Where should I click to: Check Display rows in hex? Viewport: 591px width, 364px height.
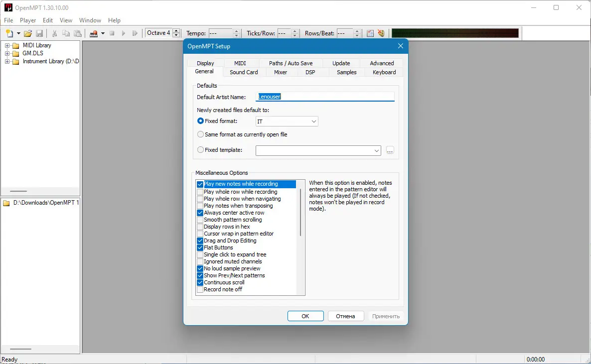pyautogui.click(x=200, y=227)
